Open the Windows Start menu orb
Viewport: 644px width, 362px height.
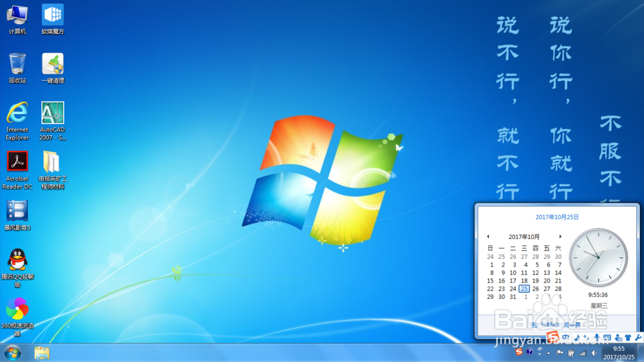pyautogui.click(x=13, y=353)
